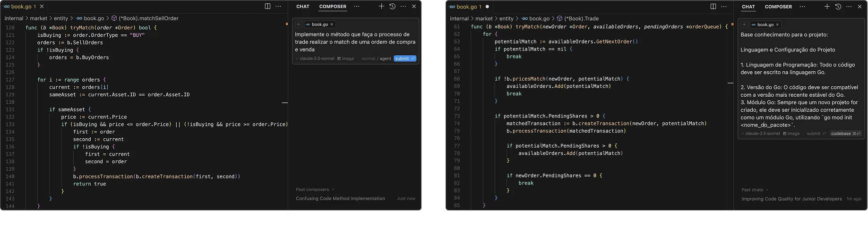Select market breadcrumb in left window
868x234 pixels.
(x=39, y=18)
